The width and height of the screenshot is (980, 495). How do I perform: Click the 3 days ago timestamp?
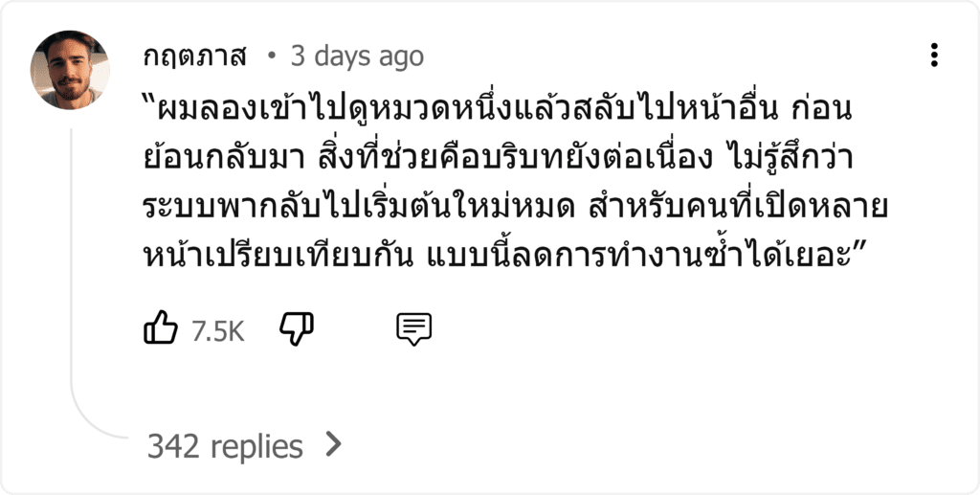click(358, 56)
